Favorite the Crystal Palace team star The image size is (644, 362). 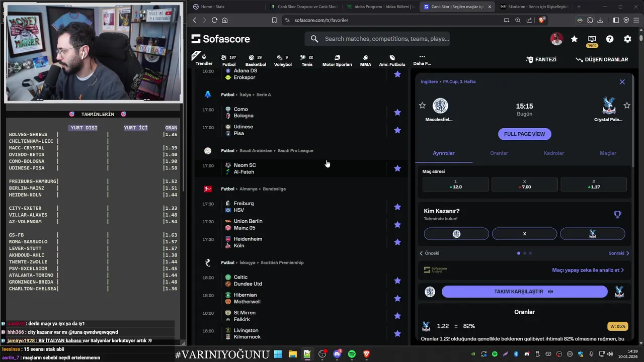pos(627,105)
